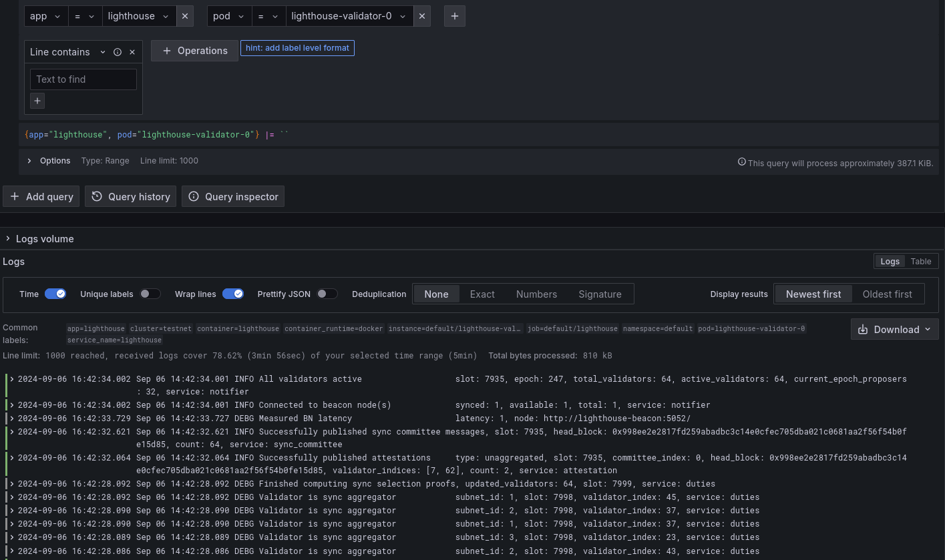Click the Add query button
This screenshot has height=560, width=945.
pos(41,197)
